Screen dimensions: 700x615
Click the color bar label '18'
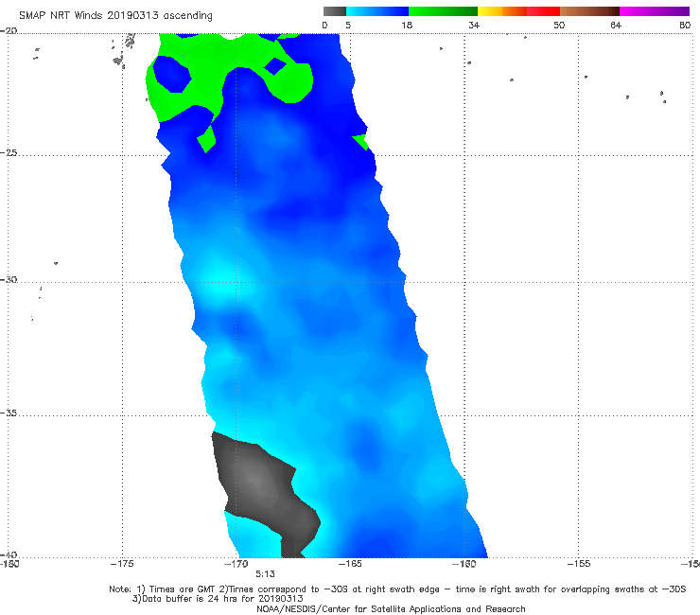coord(407,25)
